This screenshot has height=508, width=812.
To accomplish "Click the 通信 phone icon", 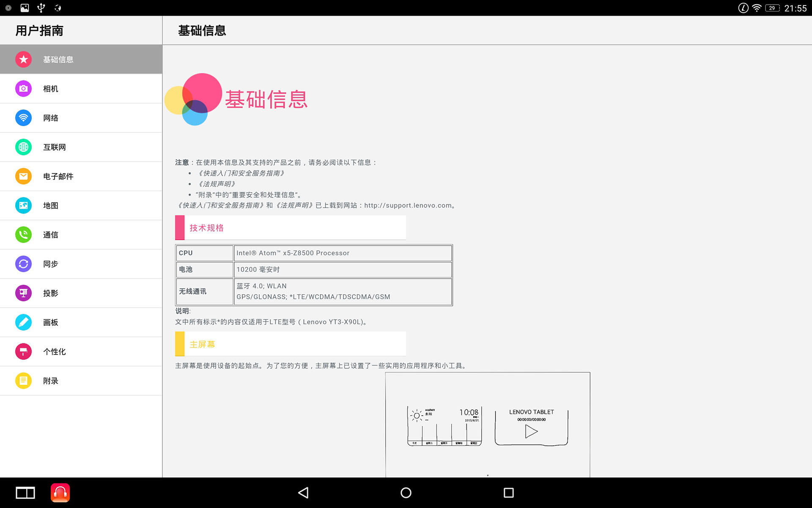I will click(x=23, y=235).
